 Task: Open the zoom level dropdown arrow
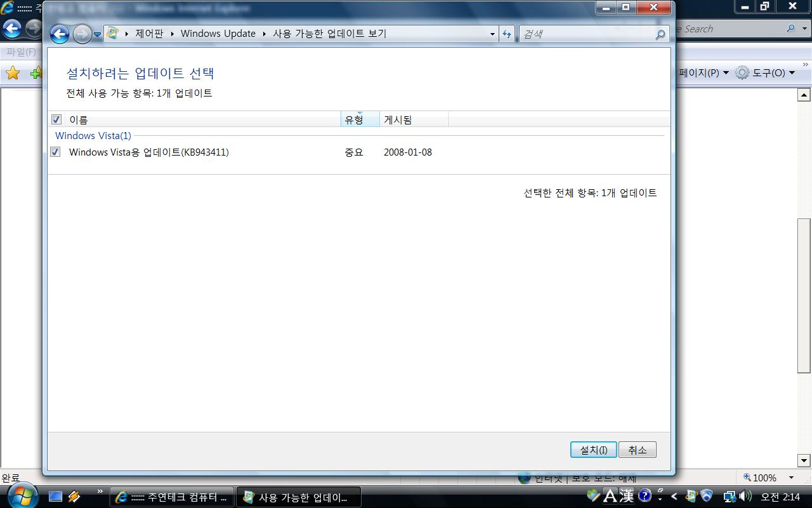tap(791, 478)
